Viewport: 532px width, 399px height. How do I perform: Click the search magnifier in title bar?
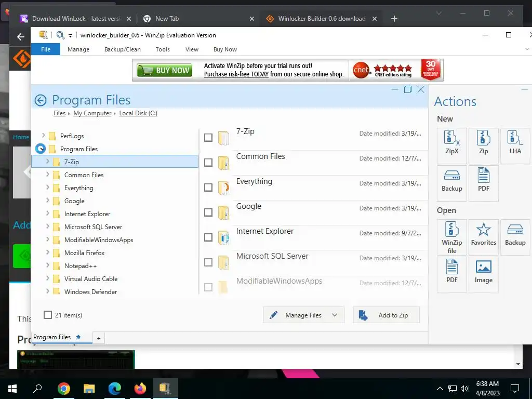click(60, 35)
